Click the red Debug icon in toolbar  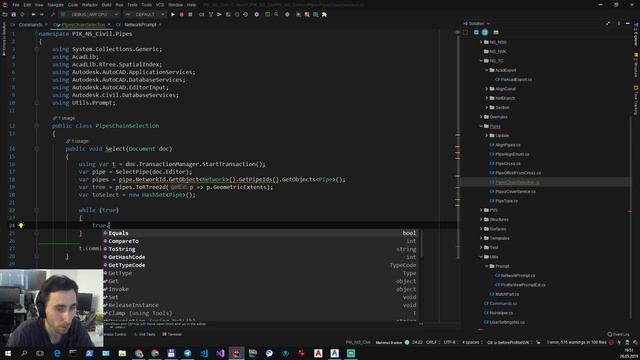tap(182, 14)
